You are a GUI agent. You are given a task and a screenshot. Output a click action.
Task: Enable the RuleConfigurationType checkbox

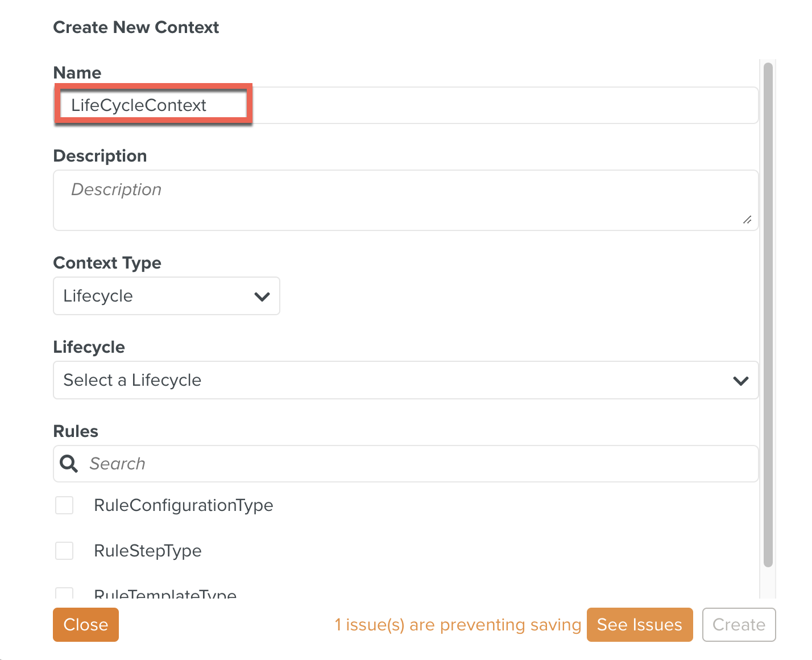click(64, 505)
